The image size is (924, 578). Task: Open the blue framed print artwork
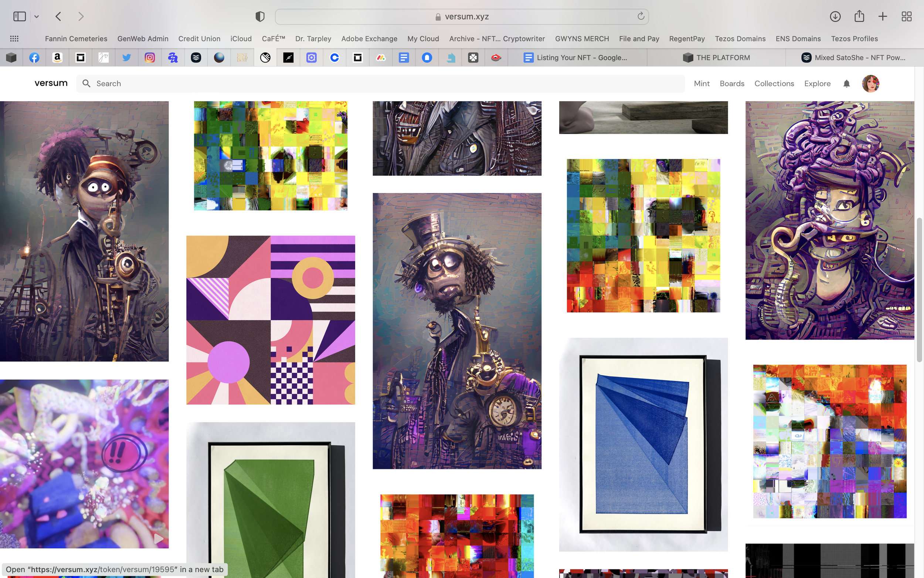click(x=643, y=444)
